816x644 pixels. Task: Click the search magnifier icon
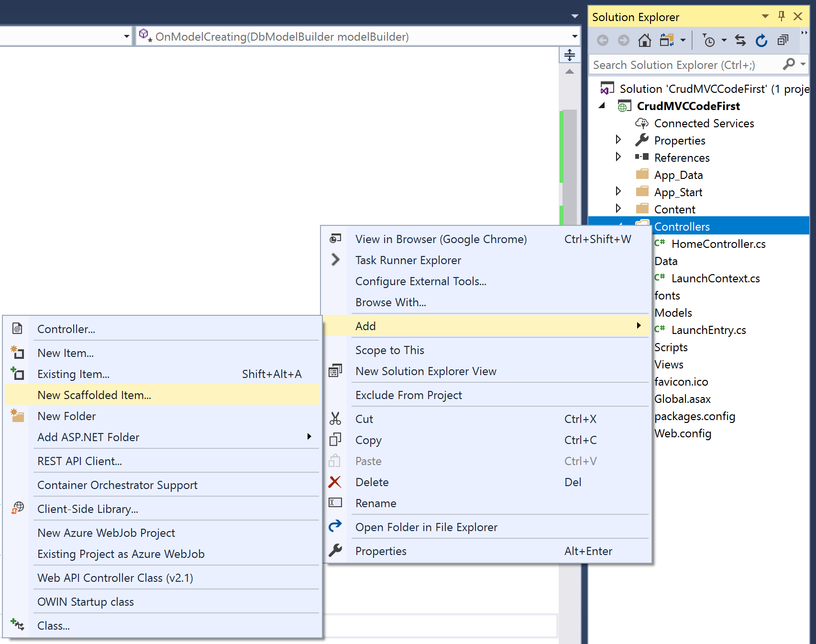tap(789, 64)
